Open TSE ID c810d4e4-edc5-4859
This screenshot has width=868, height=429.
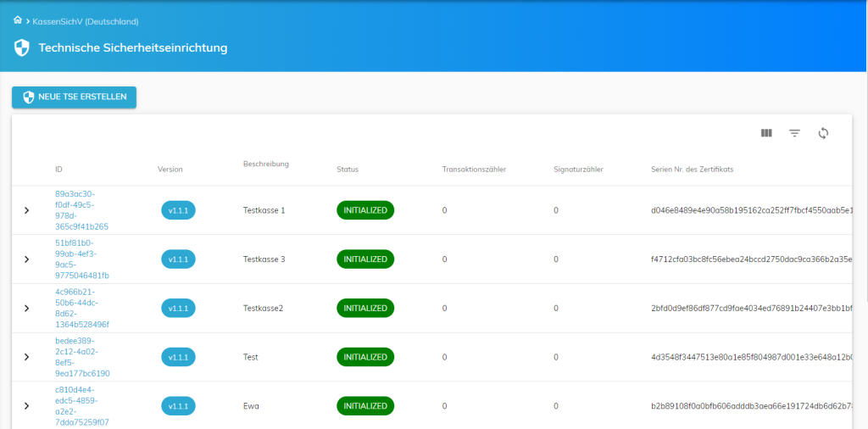82,406
